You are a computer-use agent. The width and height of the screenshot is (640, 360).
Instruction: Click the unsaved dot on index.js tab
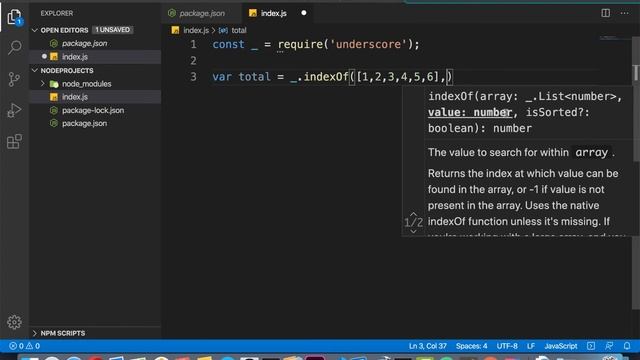(304, 13)
